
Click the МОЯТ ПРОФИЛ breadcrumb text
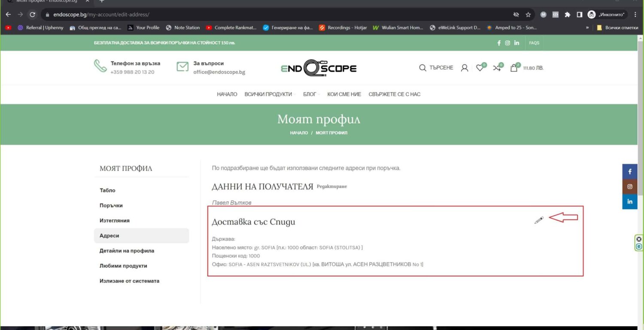tap(331, 133)
